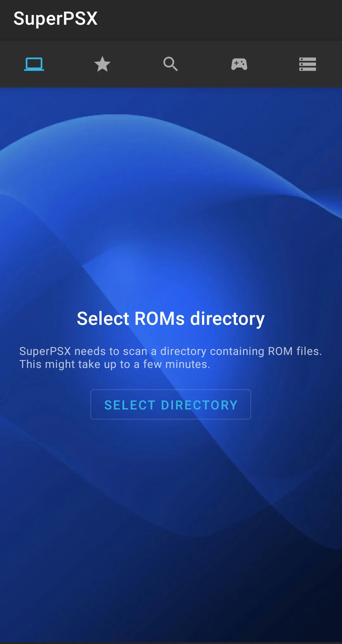Tap the magnifying glass icon
This screenshot has height=644, width=342.
point(171,64)
